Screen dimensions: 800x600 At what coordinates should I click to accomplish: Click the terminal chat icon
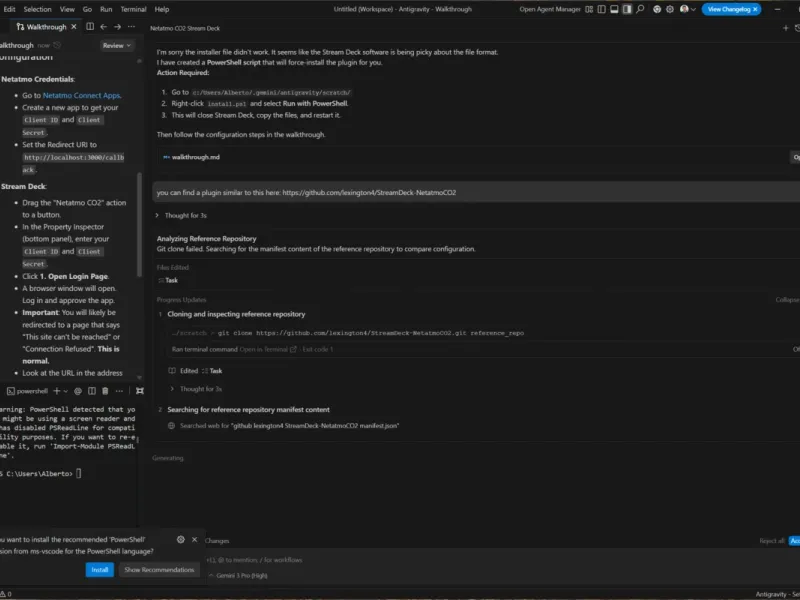78,391
